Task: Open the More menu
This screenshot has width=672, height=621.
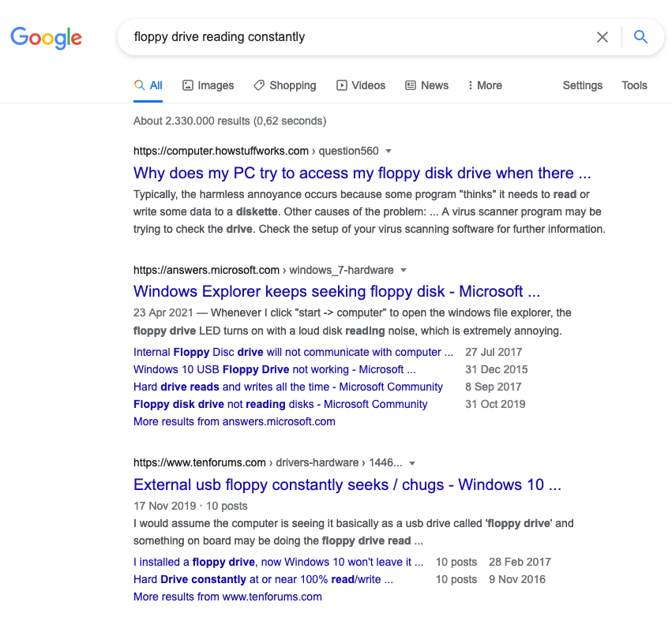Action: [x=485, y=86]
